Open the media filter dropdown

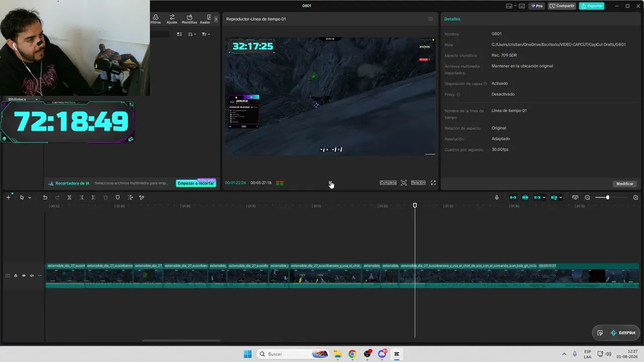coord(206,34)
